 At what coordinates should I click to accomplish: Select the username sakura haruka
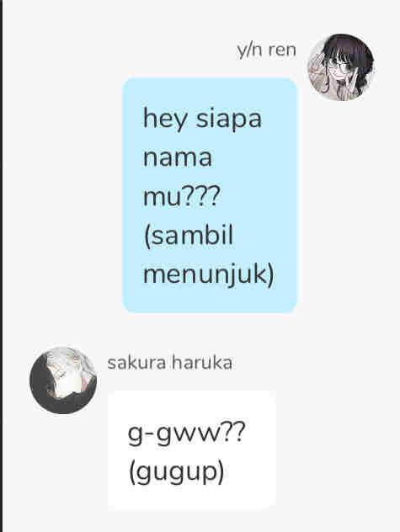(x=170, y=362)
